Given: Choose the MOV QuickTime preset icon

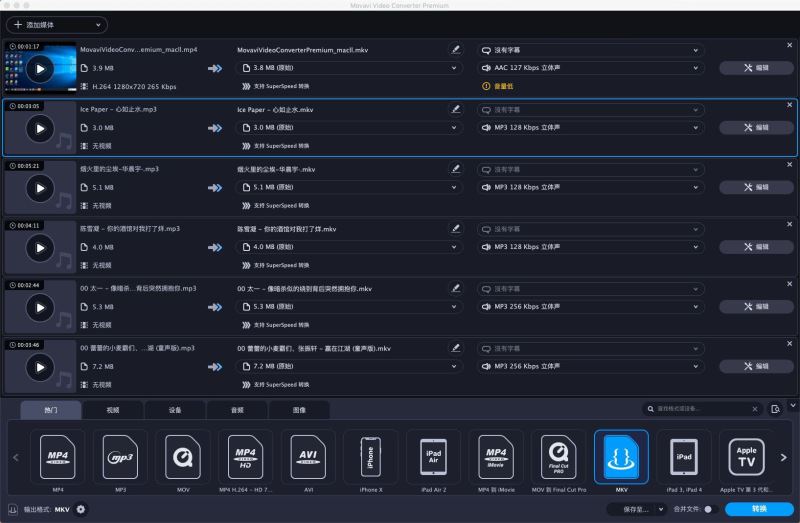Looking at the screenshot, I should coord(183,457).
